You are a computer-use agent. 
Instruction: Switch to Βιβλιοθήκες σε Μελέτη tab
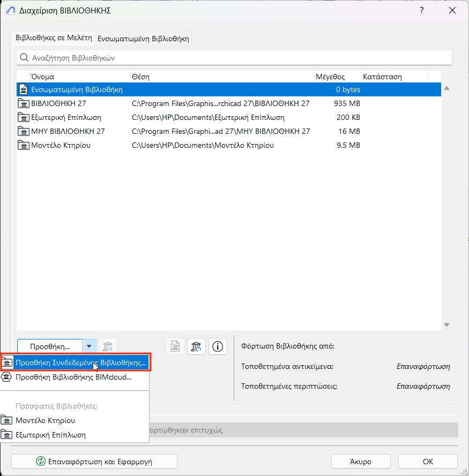point(54,38)
